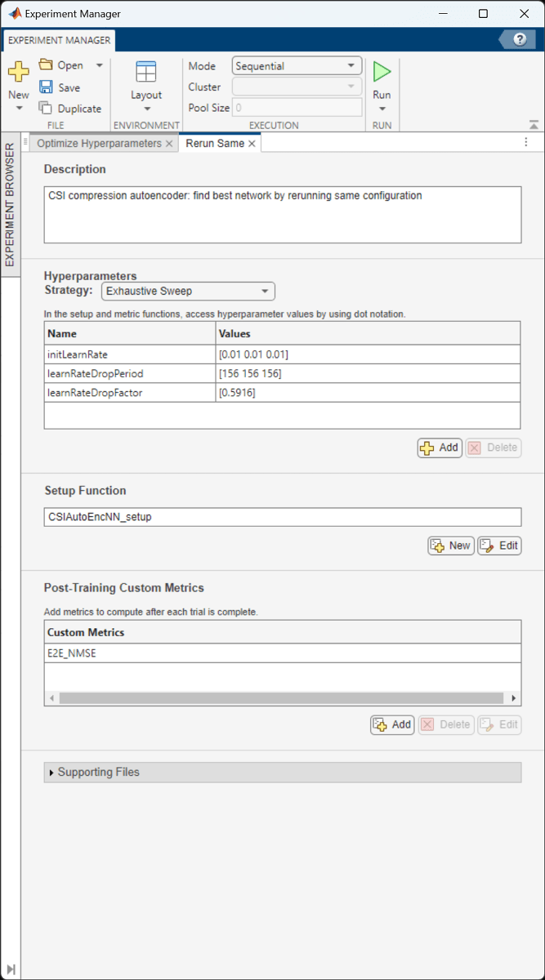The width and height of the screenshot is (545, 980).
Task: Add a post-training custom metric
Action: 392,724
